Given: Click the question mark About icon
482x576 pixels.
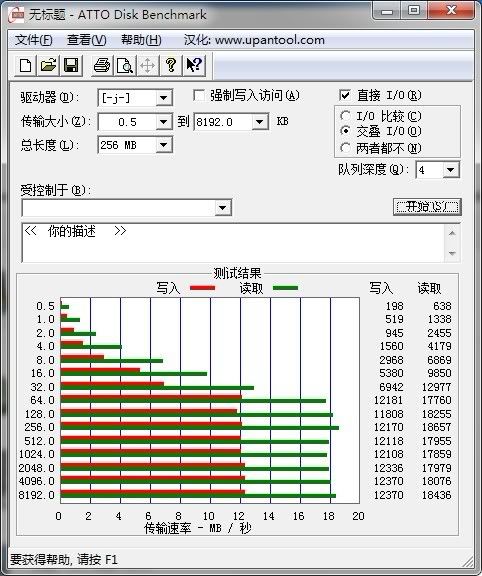Looking at the screenshot, I should tap(170, 65).
